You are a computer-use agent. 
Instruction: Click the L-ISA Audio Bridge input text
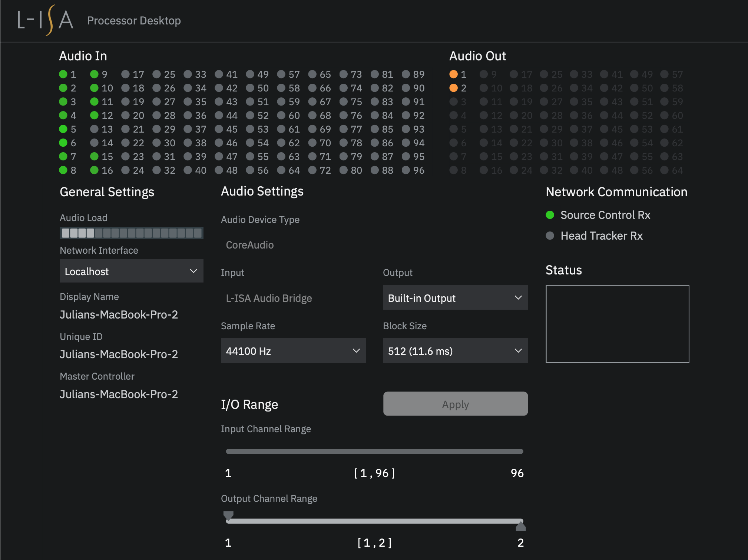(x=269, y=299)
